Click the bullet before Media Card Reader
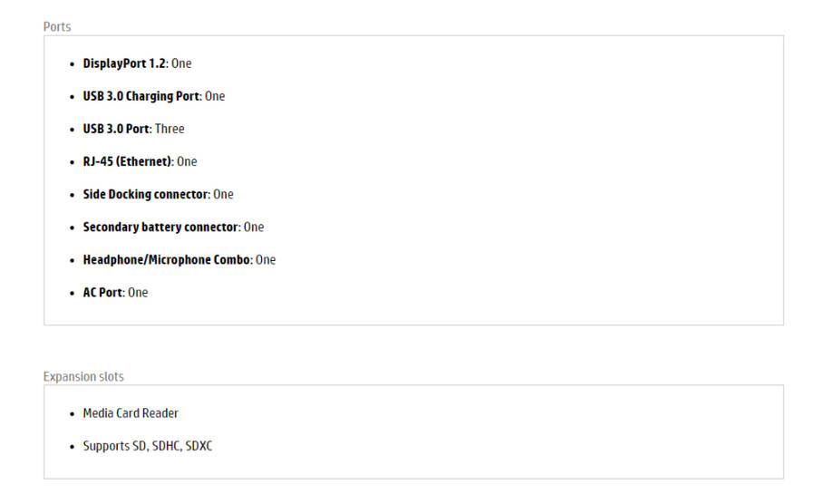This screenshot has width=816, height=504. coord(73,414)
